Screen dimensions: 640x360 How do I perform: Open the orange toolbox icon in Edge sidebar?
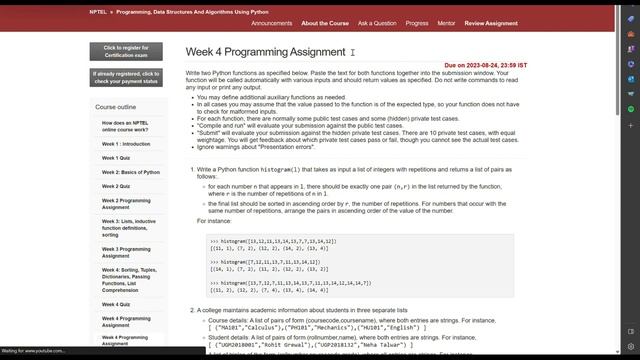(631, 34)
